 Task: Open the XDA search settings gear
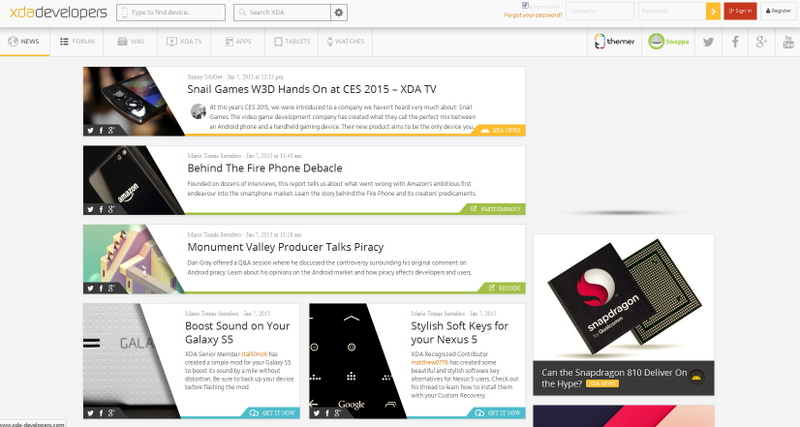click(339, 12)
